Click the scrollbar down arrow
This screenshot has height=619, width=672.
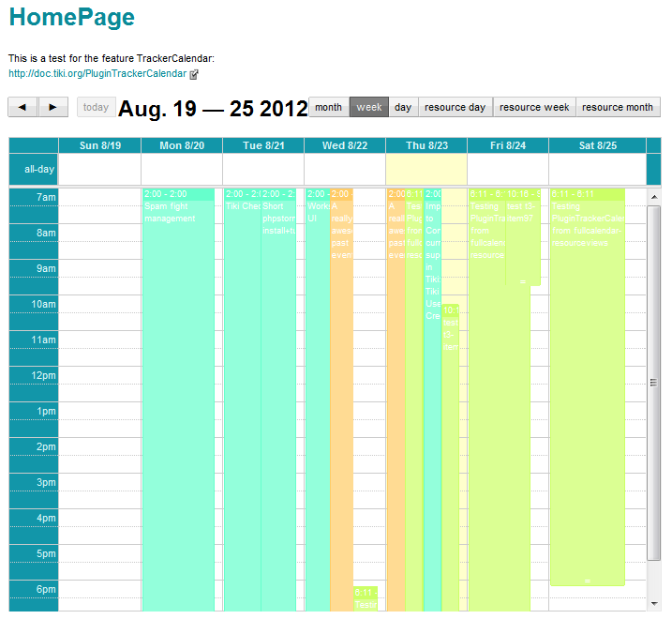(x=654, y=604)
